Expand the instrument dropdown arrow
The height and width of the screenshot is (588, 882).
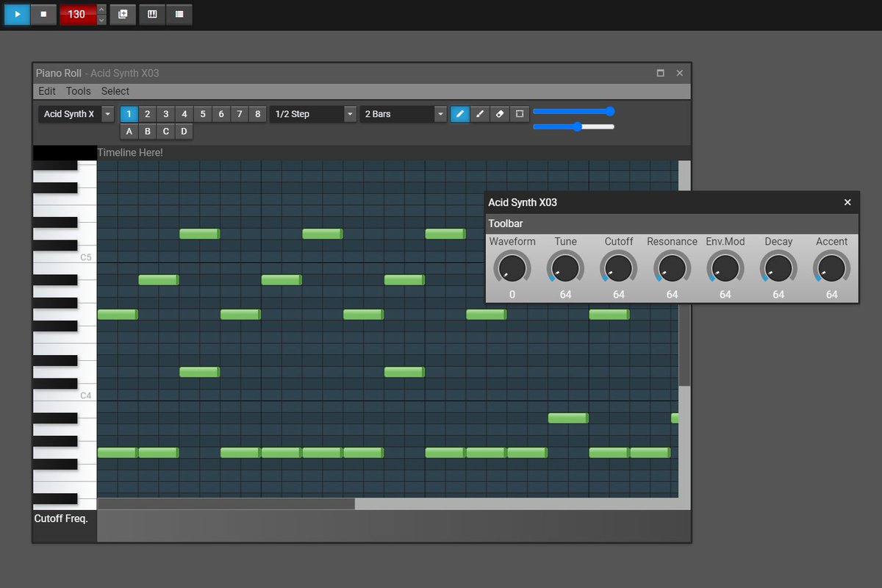tap(108, 114)
